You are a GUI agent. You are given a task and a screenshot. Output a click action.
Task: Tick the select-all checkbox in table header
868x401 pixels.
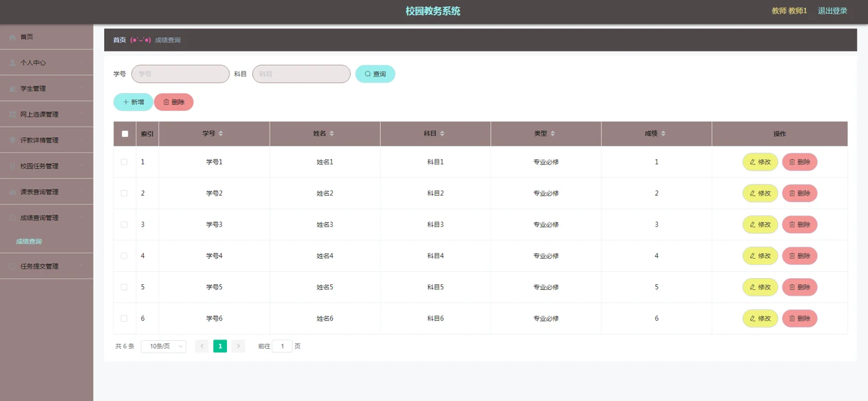tap(125, 133)
